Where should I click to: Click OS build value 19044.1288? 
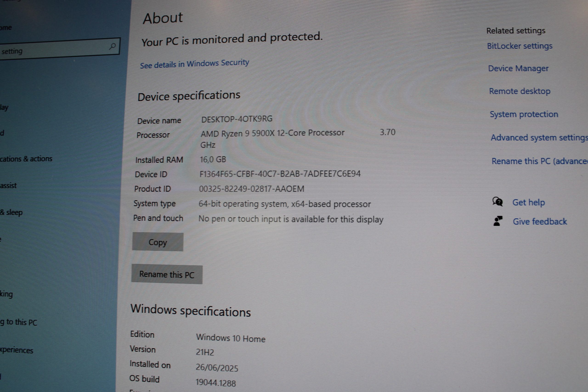click(215, 383)
